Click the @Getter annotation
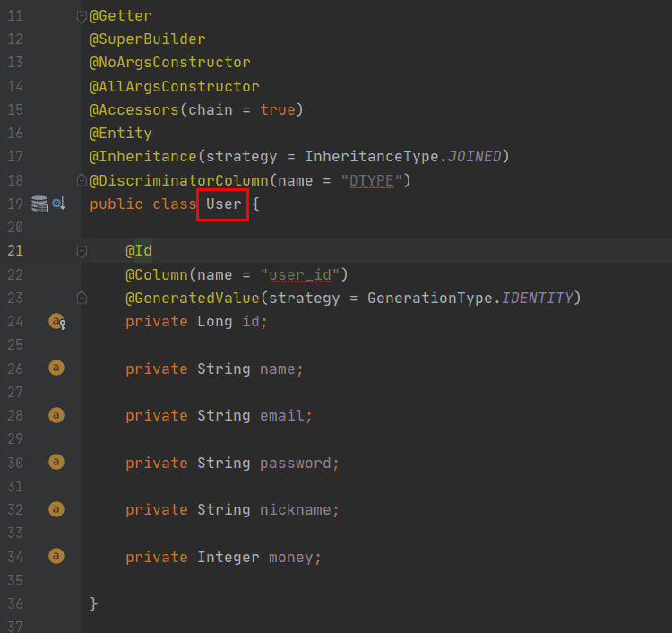The width and height of the screenshot is (672, 633). (x=121, y=16)
